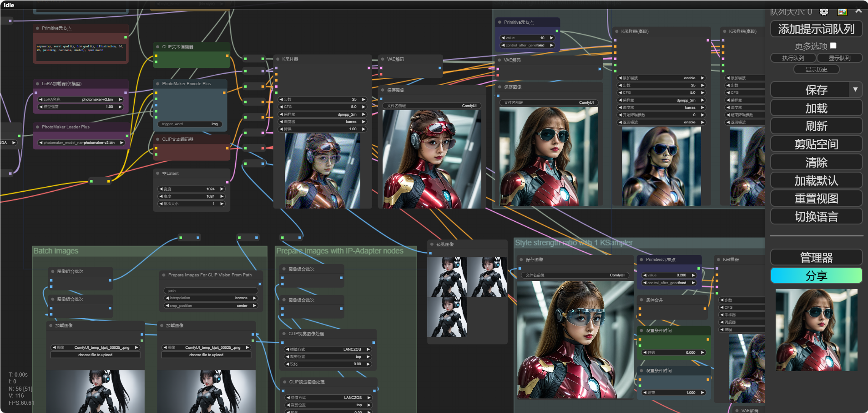Image resolution: width=868 pixels, height=413 pixels.
Task: Toggle the 更多选项 checkbox
Action: click(x=833, y=46)
